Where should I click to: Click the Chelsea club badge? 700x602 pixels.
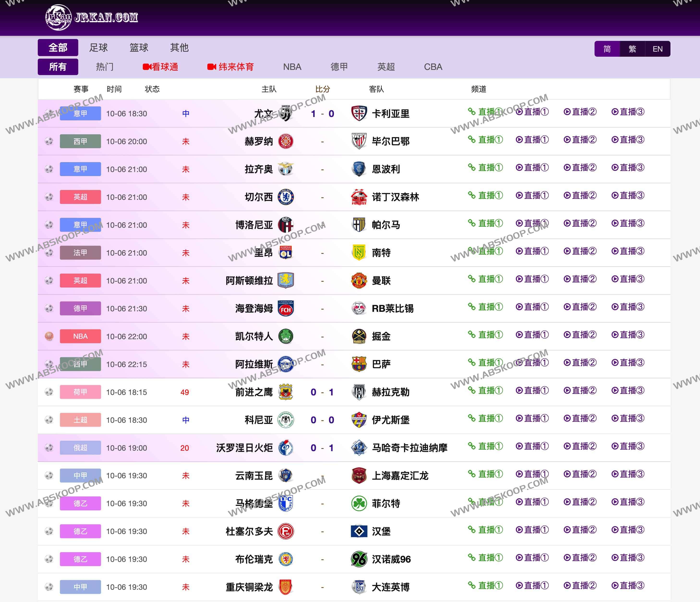click(286, 197)
